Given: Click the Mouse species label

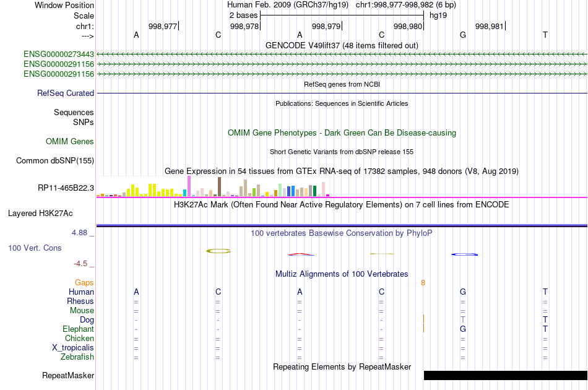Looking at the screenshot, I should [82, 311].
